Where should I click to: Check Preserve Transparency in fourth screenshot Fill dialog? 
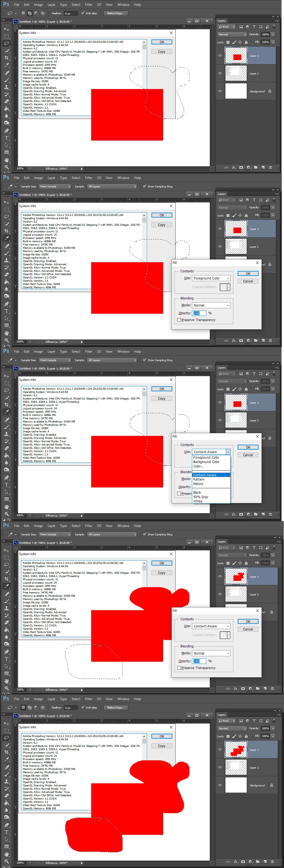tap(179, 668)
